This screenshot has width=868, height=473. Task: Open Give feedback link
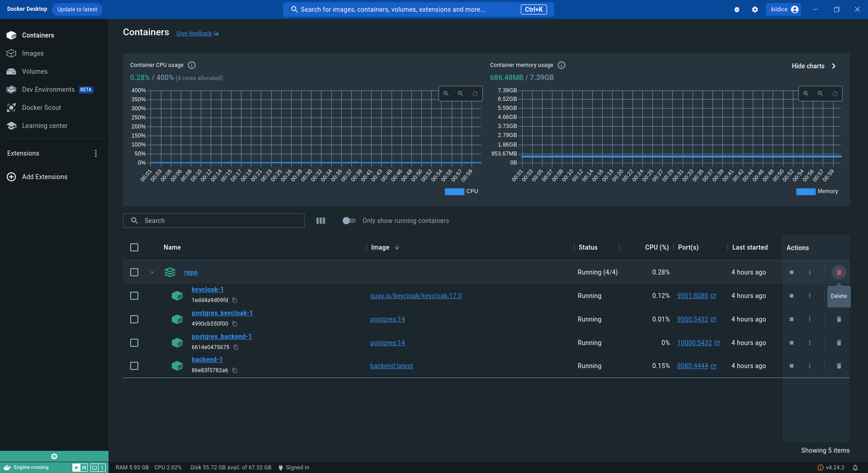[x=197, y=33]
